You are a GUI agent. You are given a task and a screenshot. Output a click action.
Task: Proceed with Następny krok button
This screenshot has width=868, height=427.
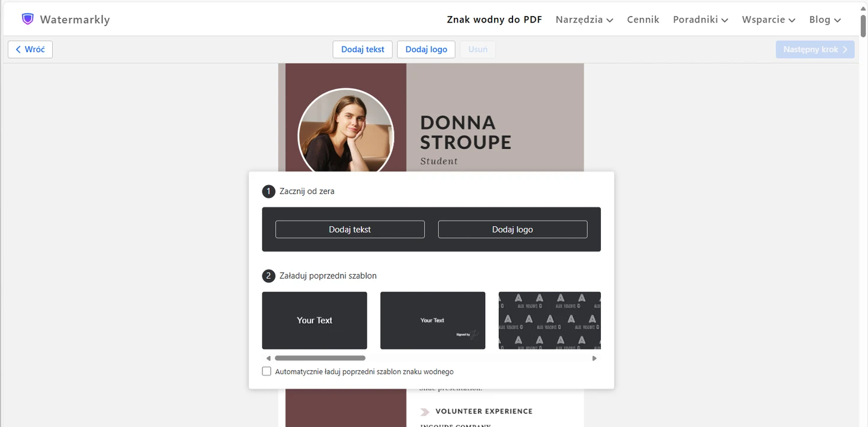(815, 49)
